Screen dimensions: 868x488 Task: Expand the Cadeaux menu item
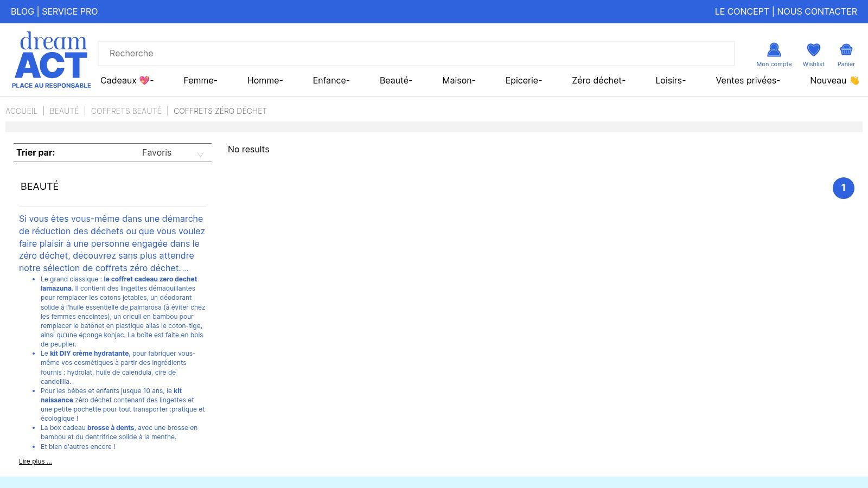click(x=127, y=80)
